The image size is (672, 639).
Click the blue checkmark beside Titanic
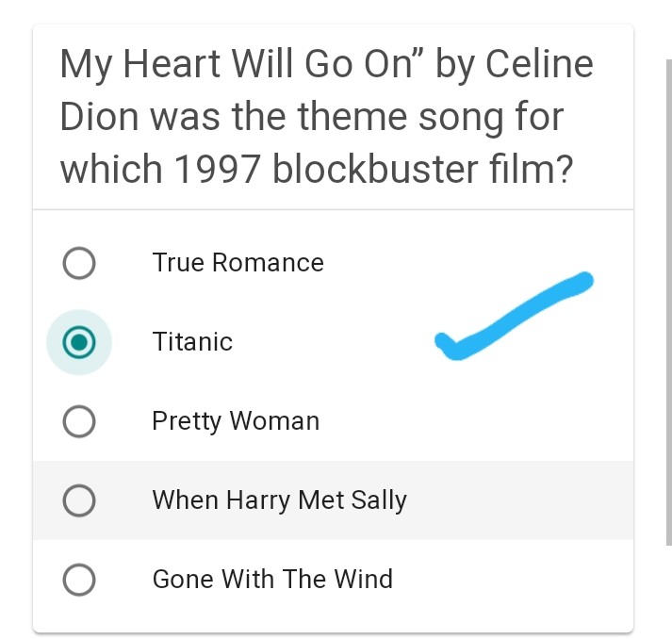509,319
